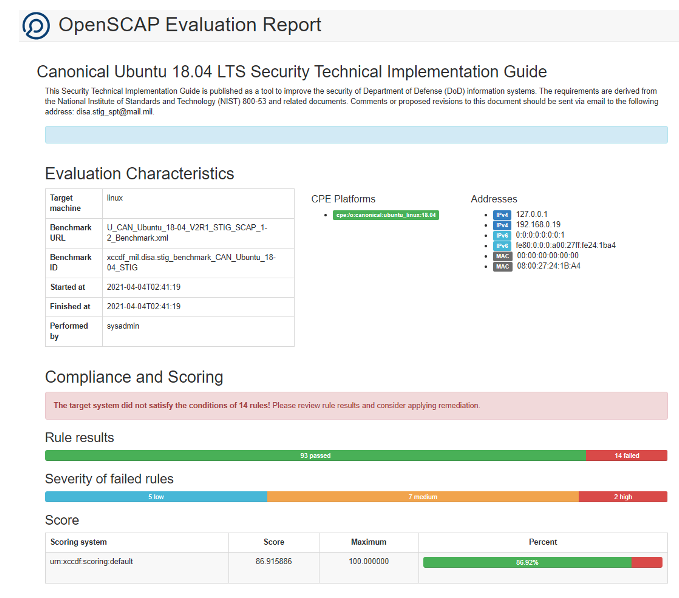Click the empty light blue notice box
Viewport: 679px width, 598px height.
pos(356,135)
